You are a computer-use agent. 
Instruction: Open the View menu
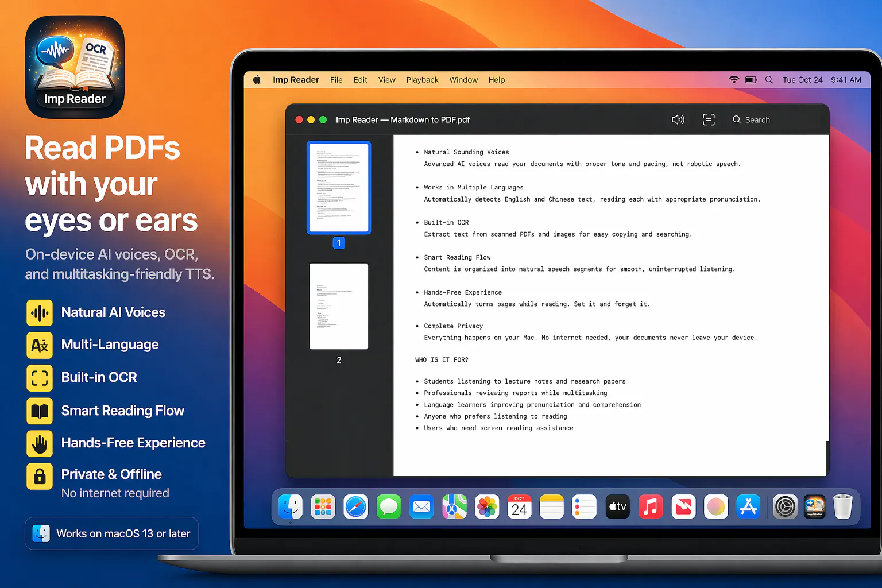[387, 80]
